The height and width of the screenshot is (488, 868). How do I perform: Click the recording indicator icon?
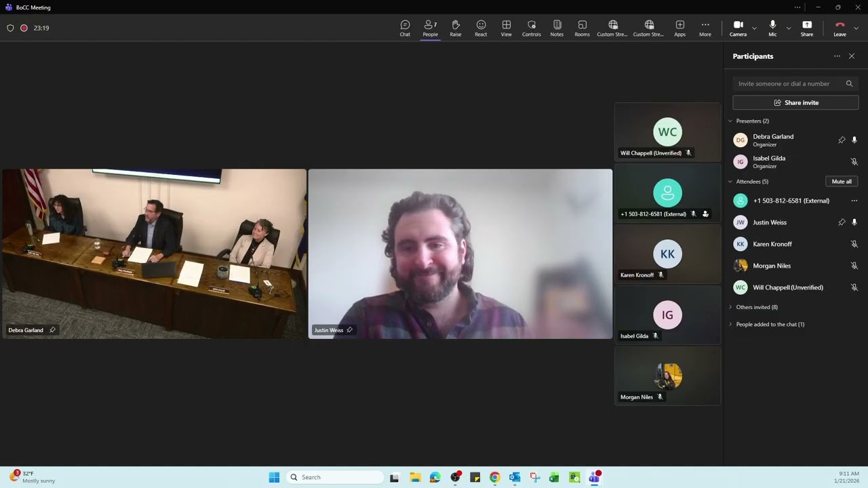(x=24, y=28)
